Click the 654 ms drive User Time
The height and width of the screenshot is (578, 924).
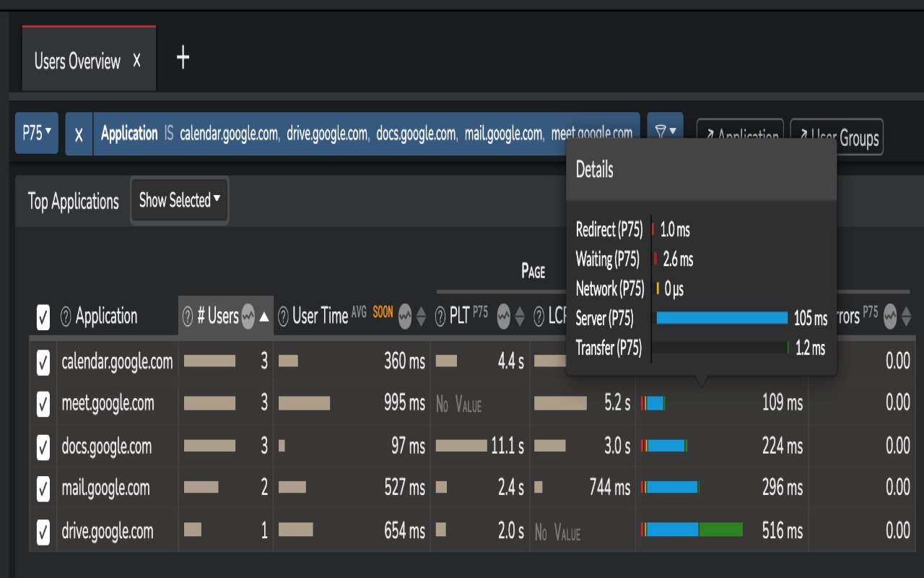(404, 531)
